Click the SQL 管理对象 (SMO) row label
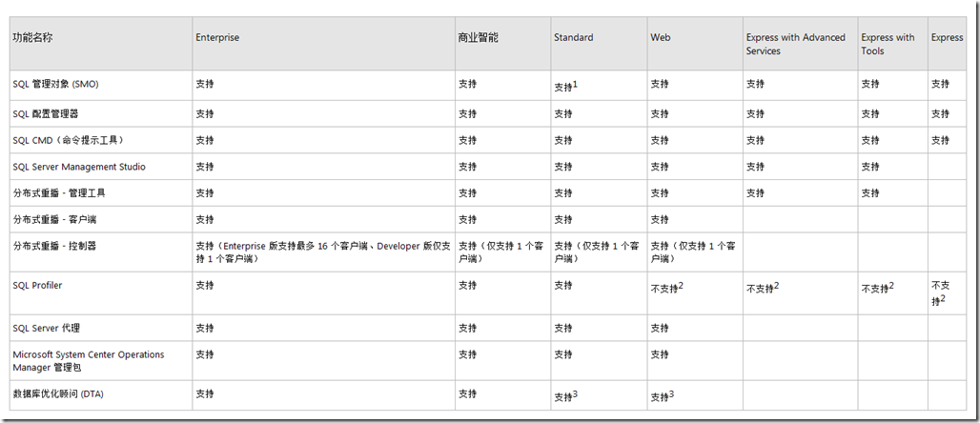The width and height of the screenshot is (980, 423). [55, 85]
